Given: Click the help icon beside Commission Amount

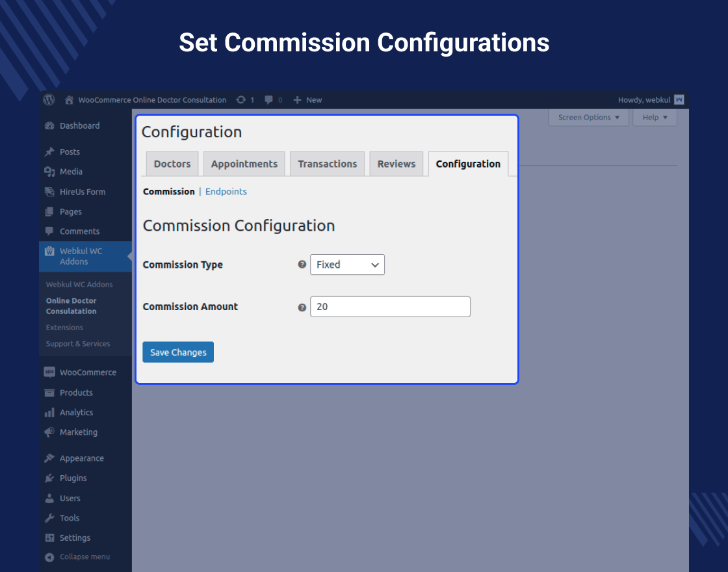Looking at the screenshot, I should coord(302,307).
